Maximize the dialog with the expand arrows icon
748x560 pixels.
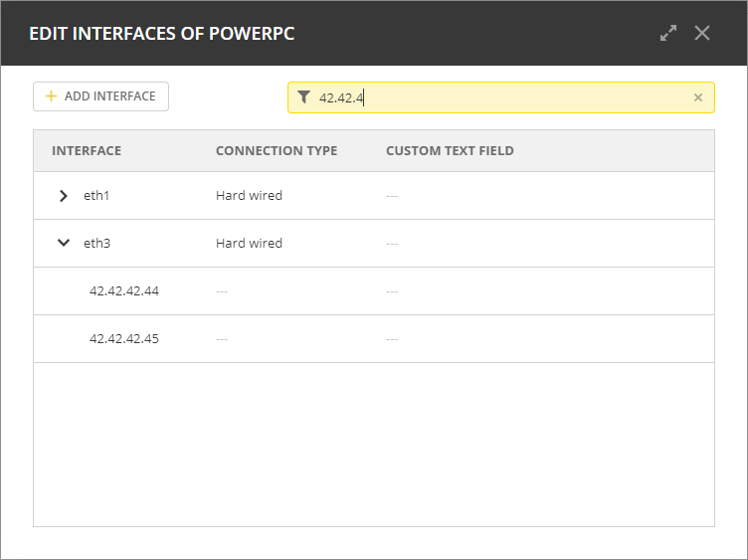[x=668, y=33]
